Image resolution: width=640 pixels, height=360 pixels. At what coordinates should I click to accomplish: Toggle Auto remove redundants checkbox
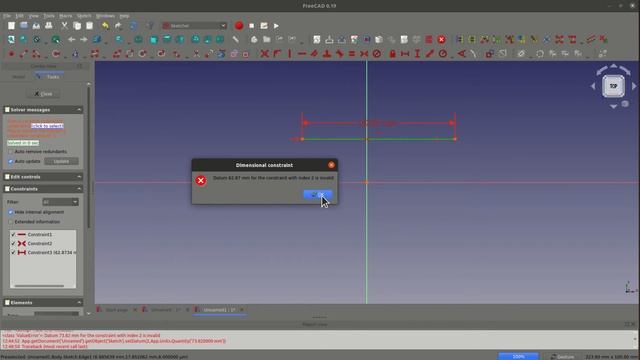click(x=11, y=151)
